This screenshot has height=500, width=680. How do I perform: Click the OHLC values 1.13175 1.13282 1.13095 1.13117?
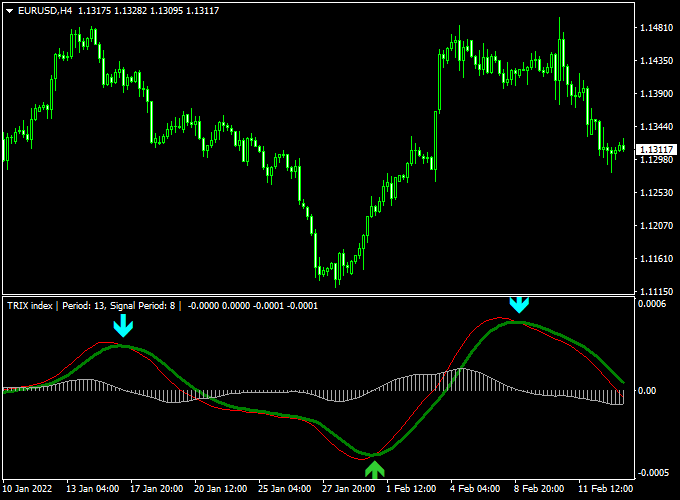148,11
